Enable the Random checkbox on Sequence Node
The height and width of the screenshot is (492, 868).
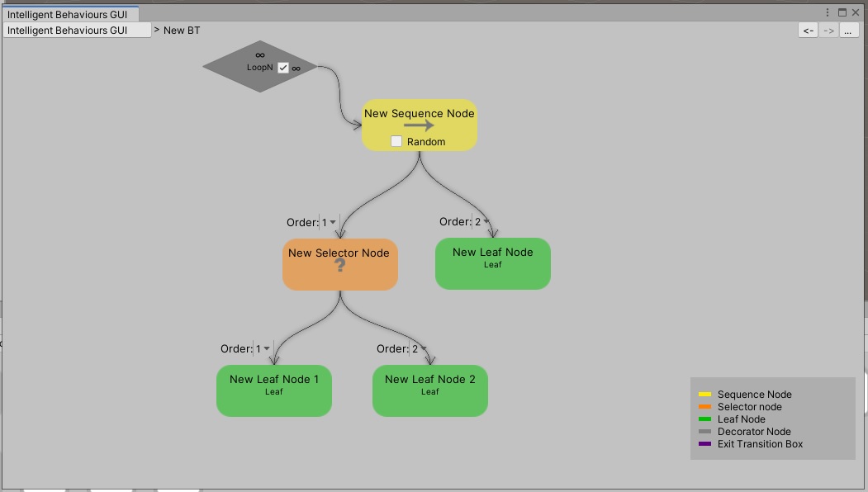pyautogui.click(x=396, y=142)
